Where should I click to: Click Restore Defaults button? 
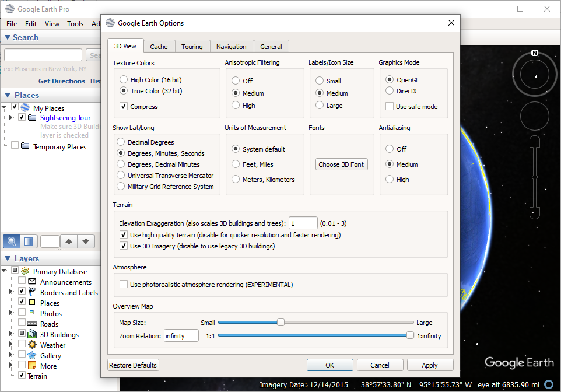(x=133, y=365)
